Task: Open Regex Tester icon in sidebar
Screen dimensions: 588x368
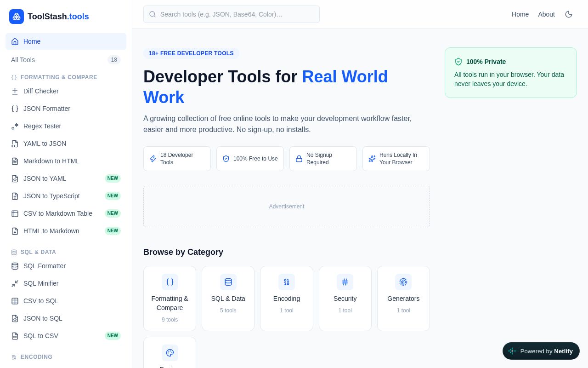Action: 15,126
